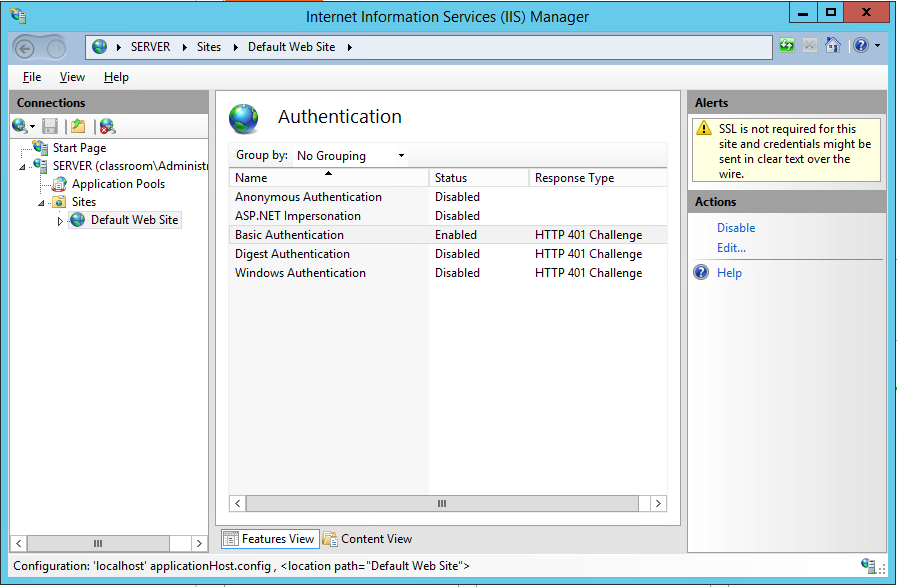Click SERVER in breadcrumb path
This screenshot has width=897, height=587.
pos(150,47)
